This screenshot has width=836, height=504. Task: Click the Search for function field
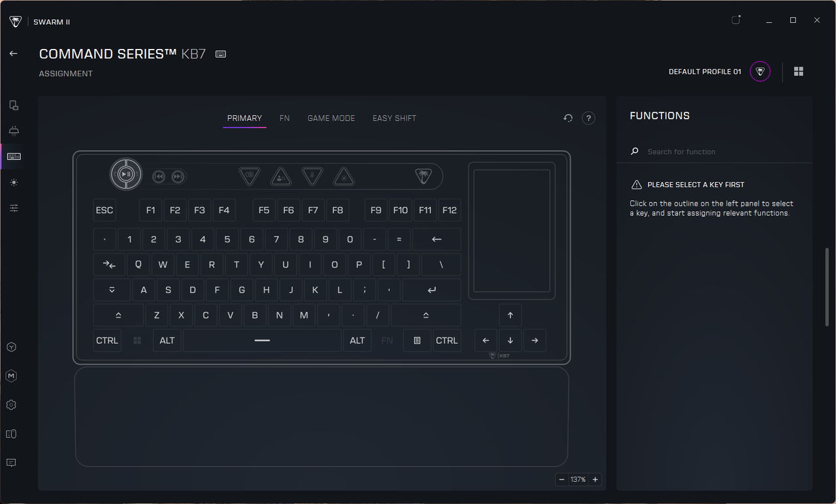(x=715, y=151)
